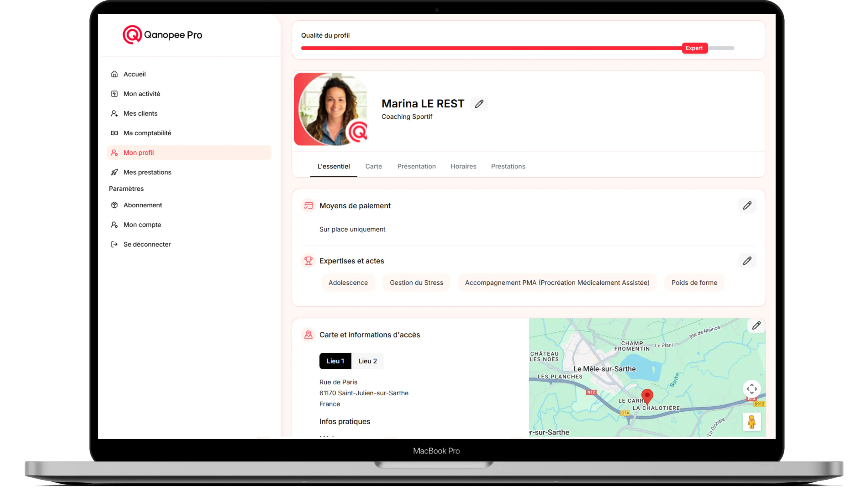Click the pencil icon on the map

(756, 325)
